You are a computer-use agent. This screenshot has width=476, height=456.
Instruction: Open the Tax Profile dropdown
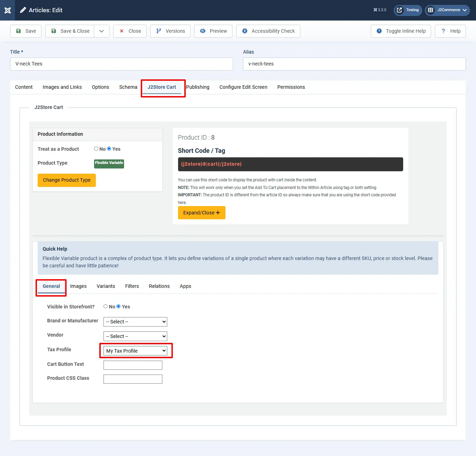(x=135, y=351)
